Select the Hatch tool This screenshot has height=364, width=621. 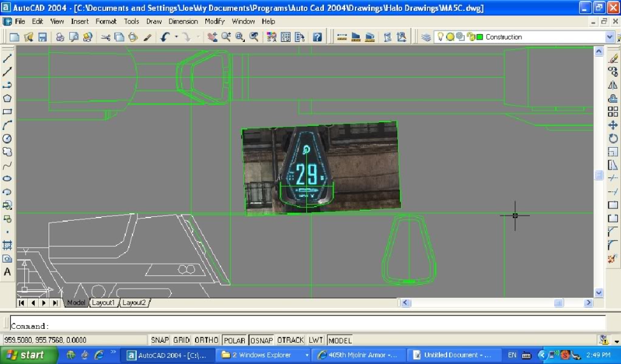7,245
